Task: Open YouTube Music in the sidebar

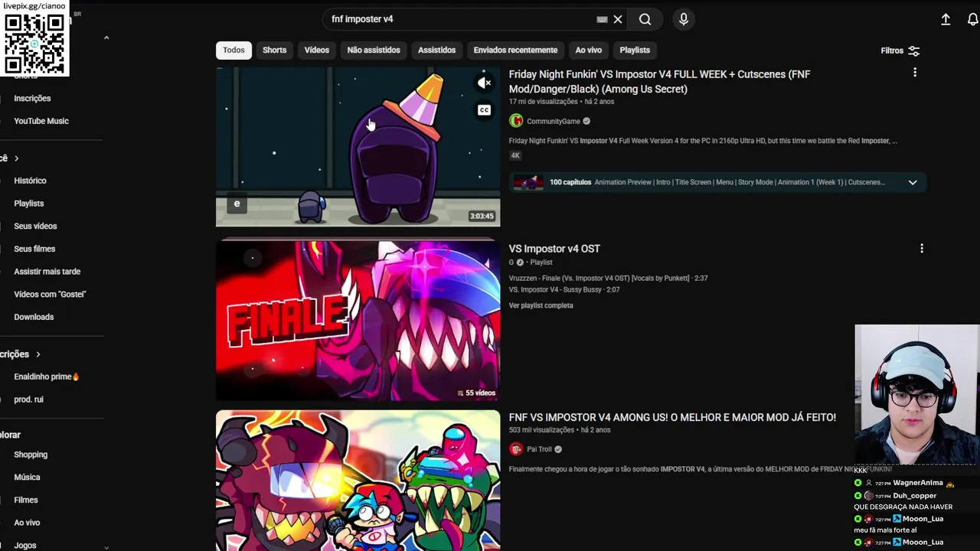Action: click(x=41, y=121)
